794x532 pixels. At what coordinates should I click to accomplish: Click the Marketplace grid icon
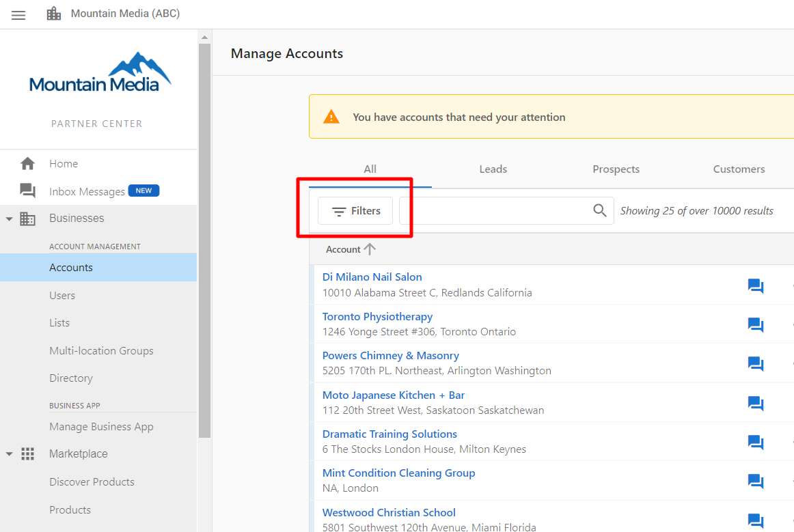pyautogui.click(x=27, y=454)
